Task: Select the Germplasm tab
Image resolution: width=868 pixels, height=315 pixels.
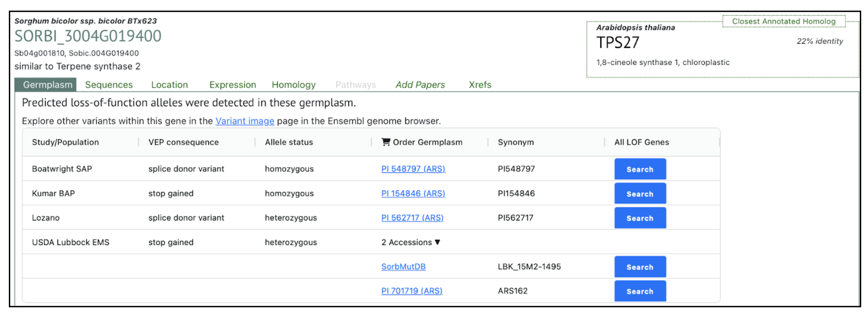Action: (47, 85)
